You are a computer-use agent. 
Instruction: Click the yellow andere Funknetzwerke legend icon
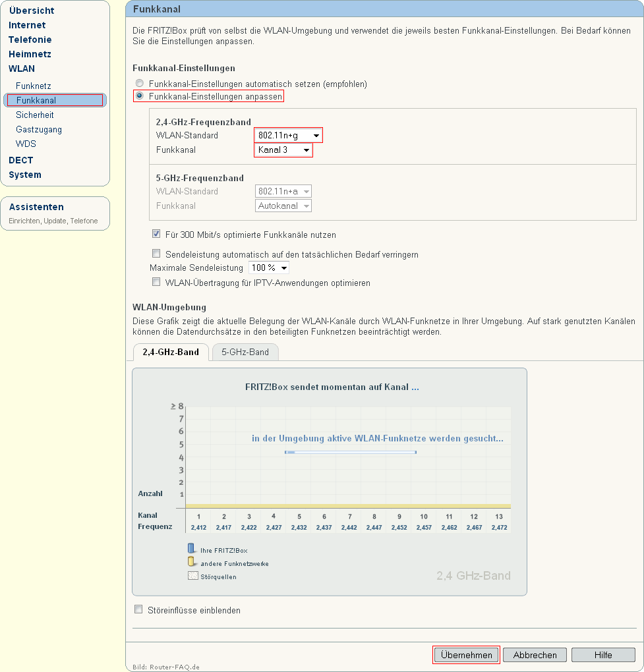pyautogui.click(x=191, y=561)
